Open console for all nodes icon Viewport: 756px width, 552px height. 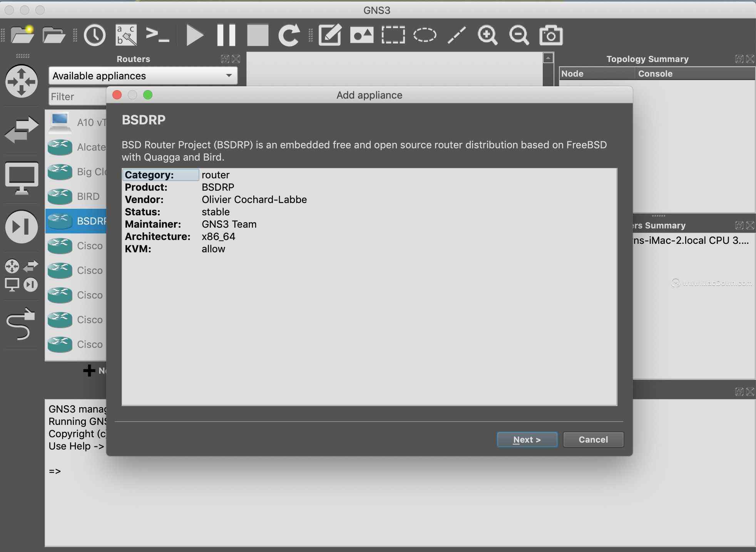point(157,35)
